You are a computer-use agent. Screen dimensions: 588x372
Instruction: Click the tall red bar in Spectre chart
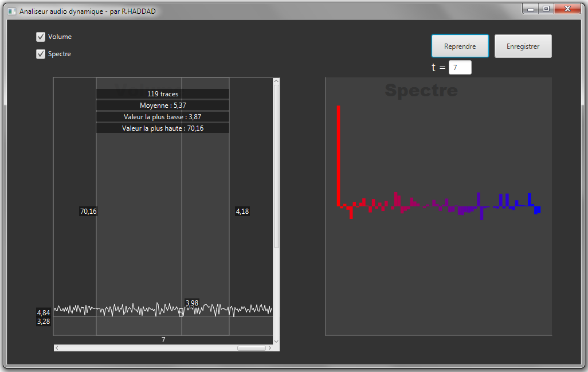pos(339,155)
